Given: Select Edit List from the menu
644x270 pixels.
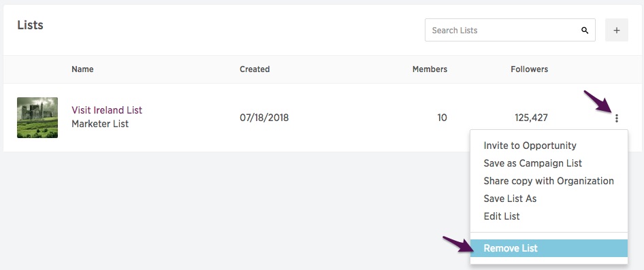Looking at the screenshot, I should [502, 216].
